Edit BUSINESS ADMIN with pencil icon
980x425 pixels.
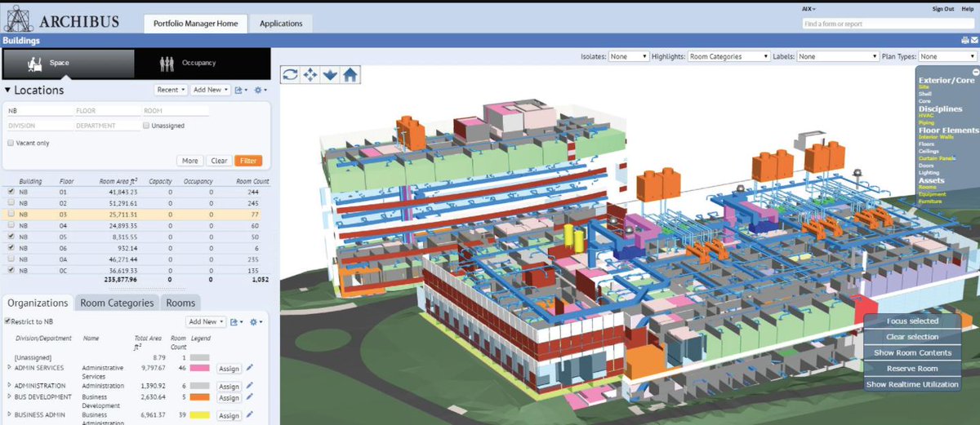250,415
